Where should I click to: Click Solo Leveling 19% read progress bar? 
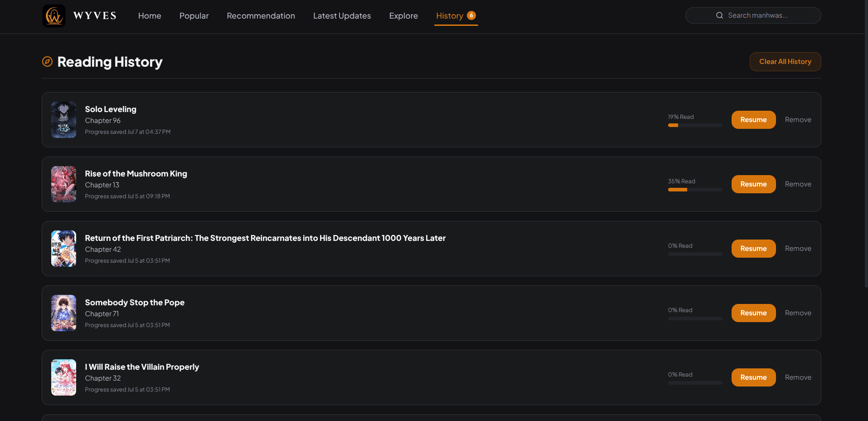pyautogui.click(x=695, y=125)
